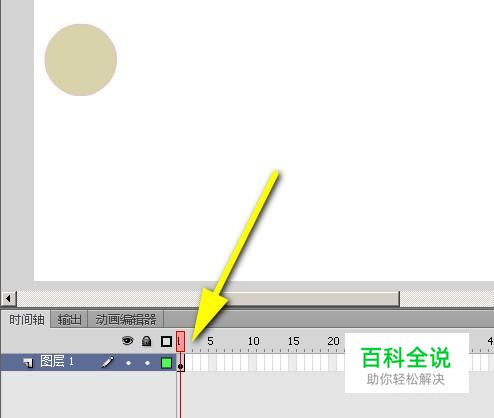Click the layer page icon beside 图层 1
This screenshot has height=418, width=494.
click(29, 363)
